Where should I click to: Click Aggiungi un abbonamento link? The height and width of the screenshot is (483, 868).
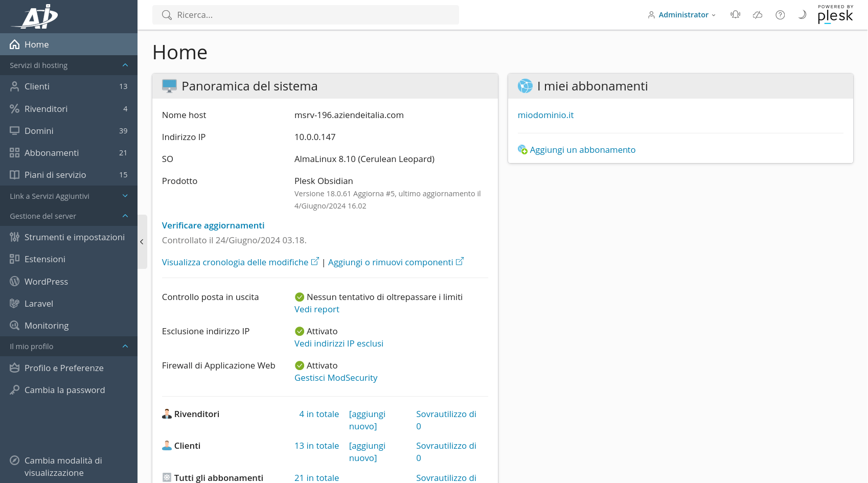click(582, 150)
